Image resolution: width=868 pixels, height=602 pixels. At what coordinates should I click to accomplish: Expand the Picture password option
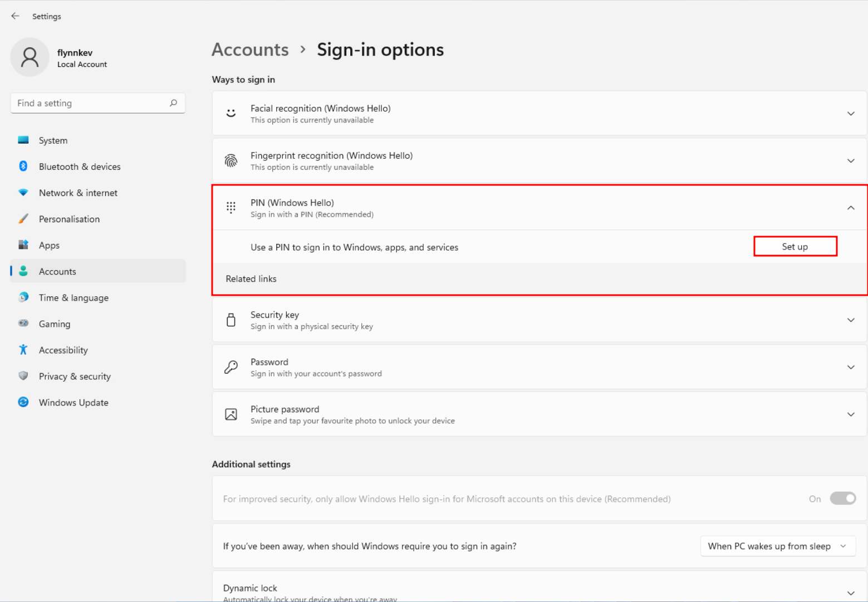850,414
